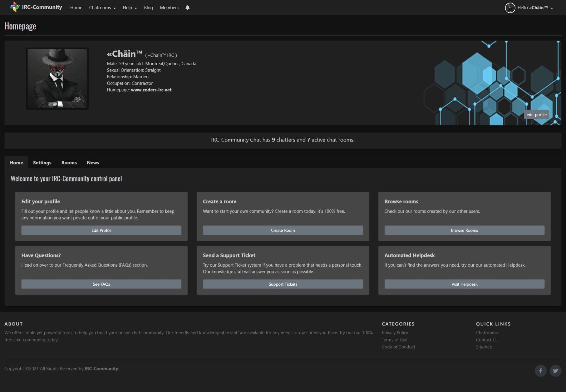Expand the Chatrooms dropdown menu
The image size is (566, 392).
point(102,8)
